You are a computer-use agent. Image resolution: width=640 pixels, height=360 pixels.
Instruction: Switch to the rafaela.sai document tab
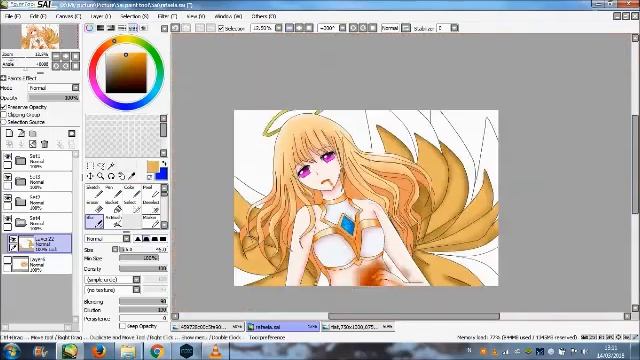click(282, 327)
